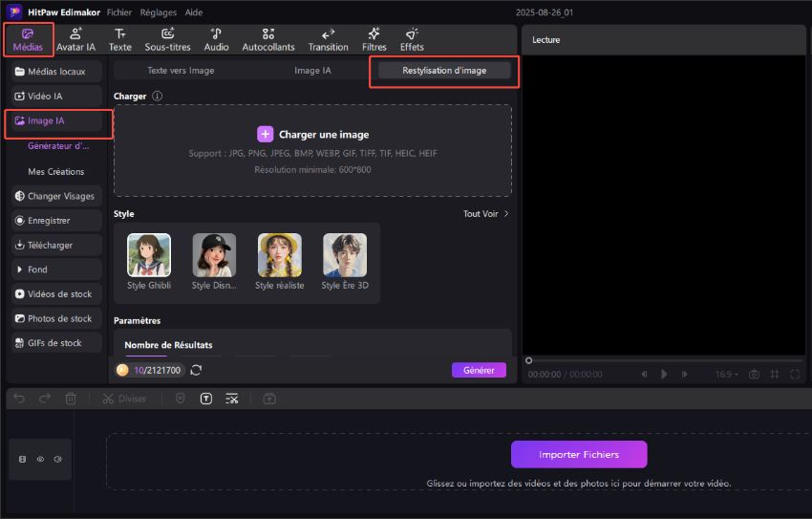Expand Tout Voir styles list
This screenshot has height=519, width=812.
tap(485, 213)
